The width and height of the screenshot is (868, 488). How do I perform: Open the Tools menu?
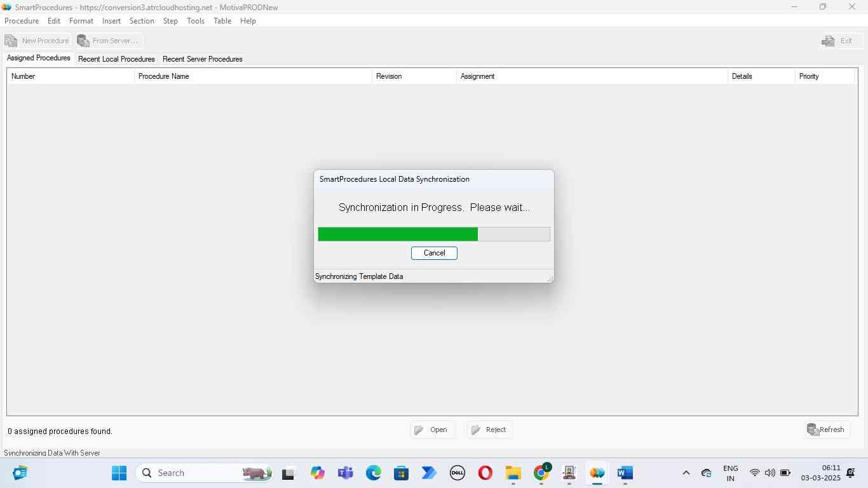tap(196, 21)
